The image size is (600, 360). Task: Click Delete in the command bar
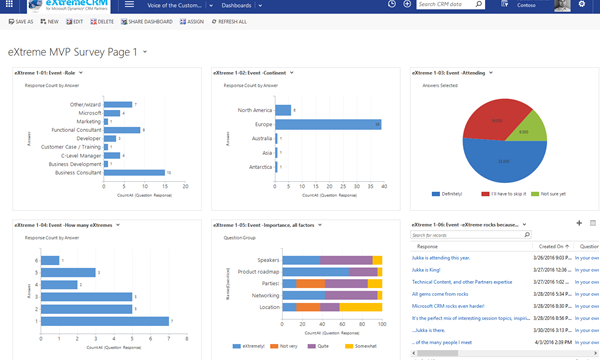(x=102, y=22)
